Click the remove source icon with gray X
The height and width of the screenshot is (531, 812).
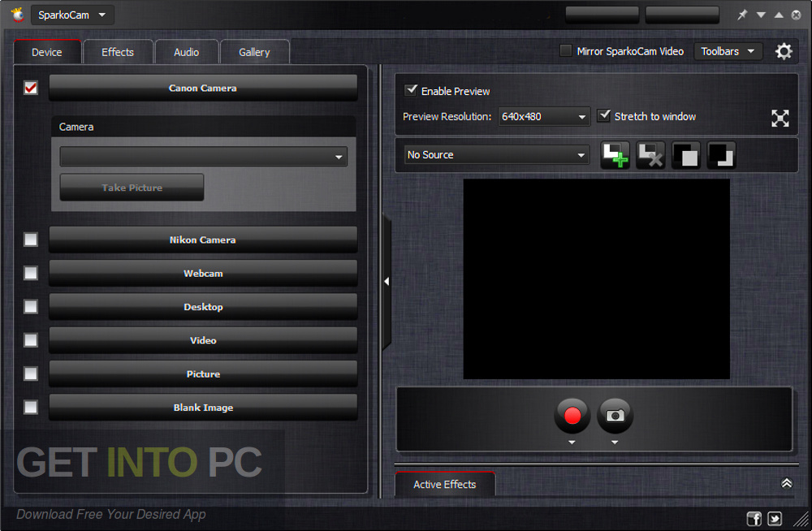[650, 155]
